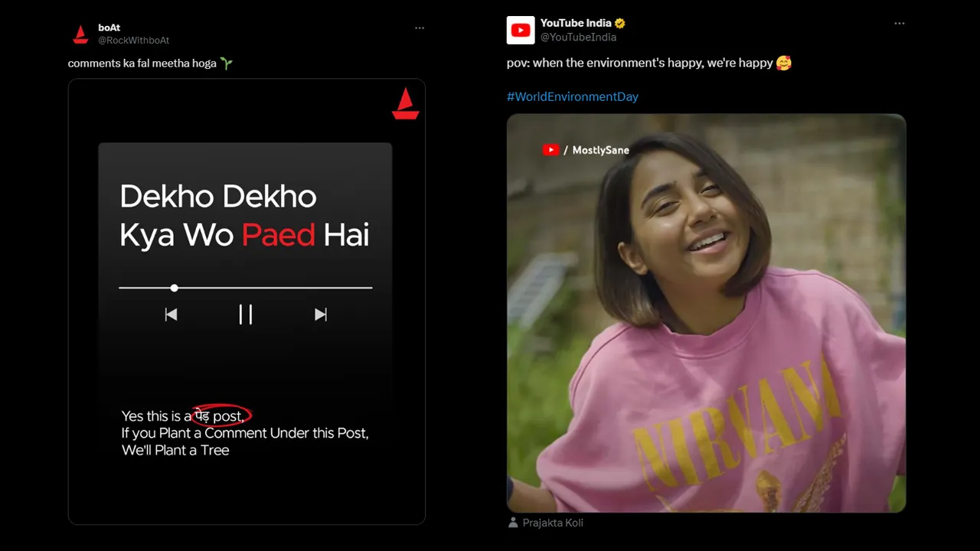Click the 'pov: when the environment's happy' text
Viewport: 980px width, 551px height.
(x=639, y=63)
